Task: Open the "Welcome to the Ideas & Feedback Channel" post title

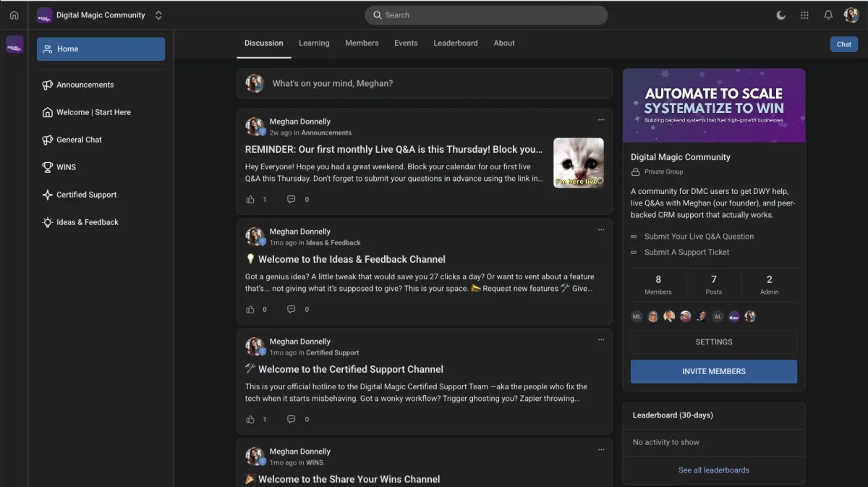Action: tap(346, 259)
